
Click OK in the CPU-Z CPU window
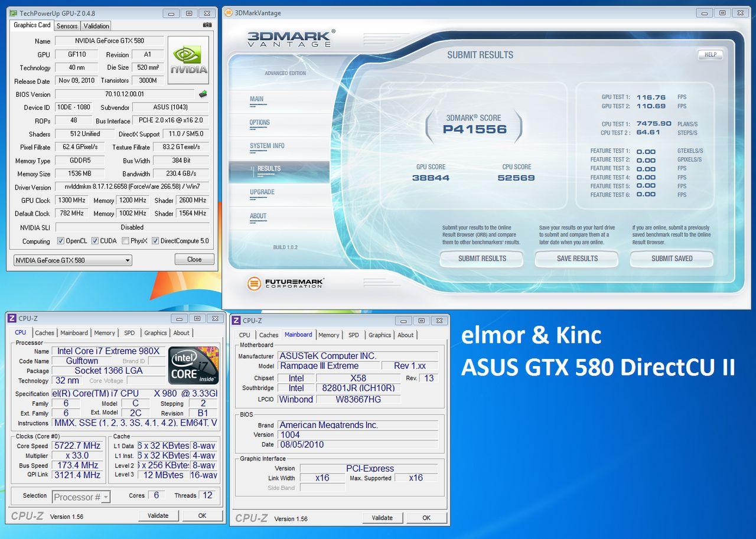[x=202, y=515]
